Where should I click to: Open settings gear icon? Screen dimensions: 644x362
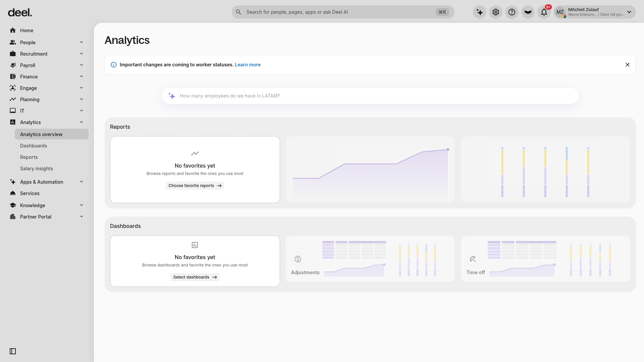pyautogui.click(x=496, y=12)
